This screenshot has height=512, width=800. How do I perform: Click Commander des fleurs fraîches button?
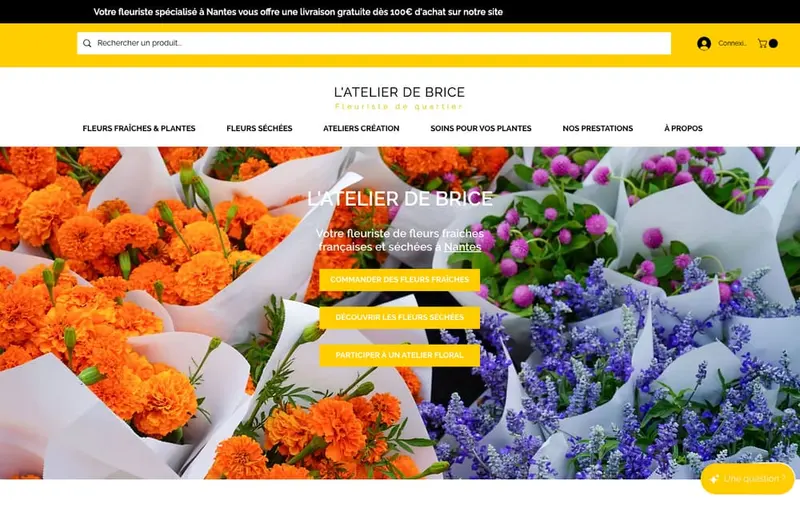pyautogui.click(x=399, y=279)
